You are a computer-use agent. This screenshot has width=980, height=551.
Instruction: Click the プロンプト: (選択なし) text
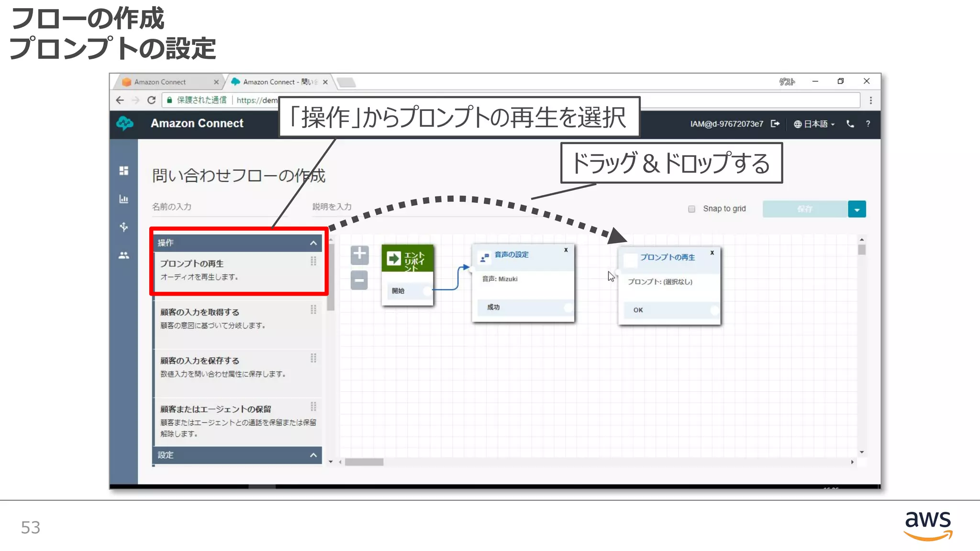pos(660,282)
